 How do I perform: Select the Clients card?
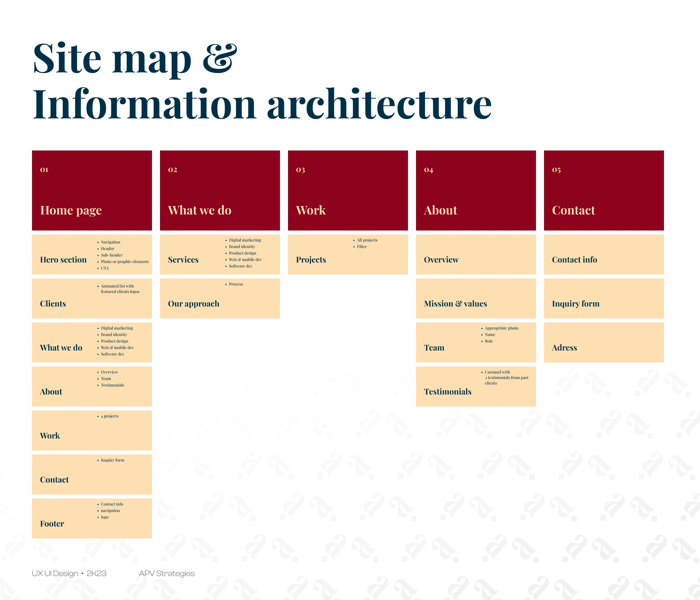pyautogui.click(x=92, y=298)
